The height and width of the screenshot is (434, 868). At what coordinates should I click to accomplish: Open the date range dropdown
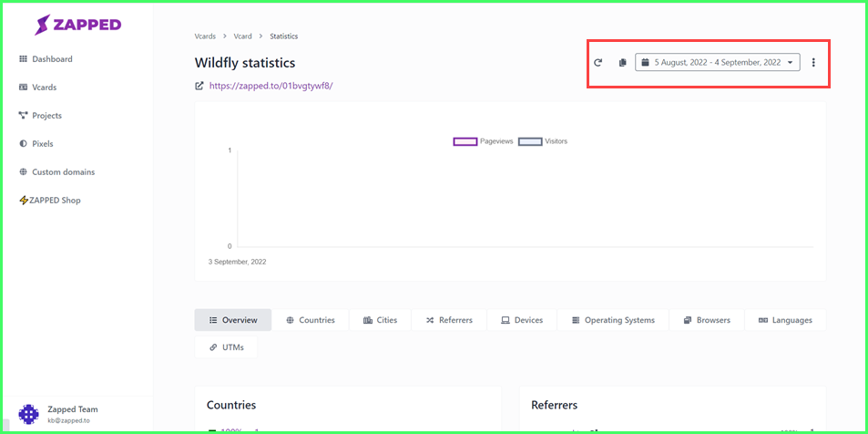click(718, 63)
